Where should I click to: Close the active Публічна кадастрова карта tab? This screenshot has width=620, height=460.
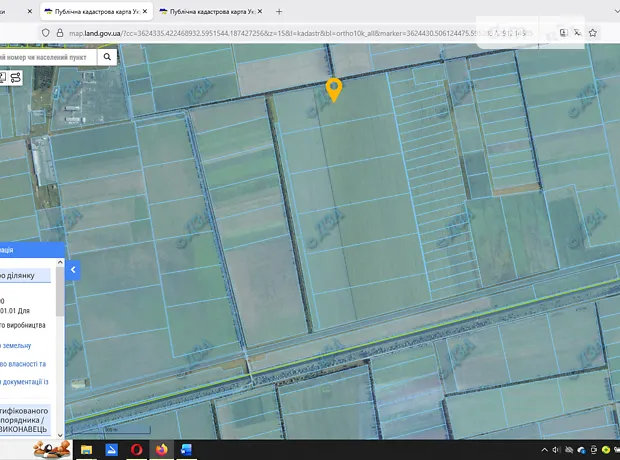tap(146, 12)
